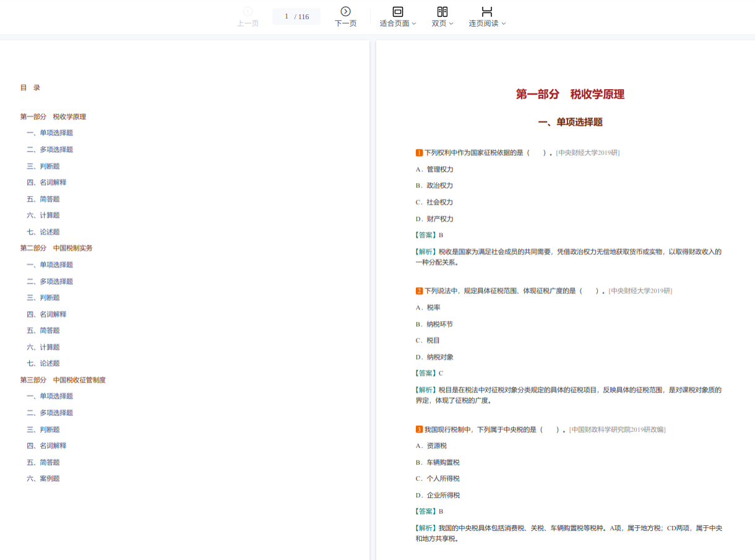Click the 上一页 text label
This screenshot has width=755, height=560.
click(x=248, y=24)
